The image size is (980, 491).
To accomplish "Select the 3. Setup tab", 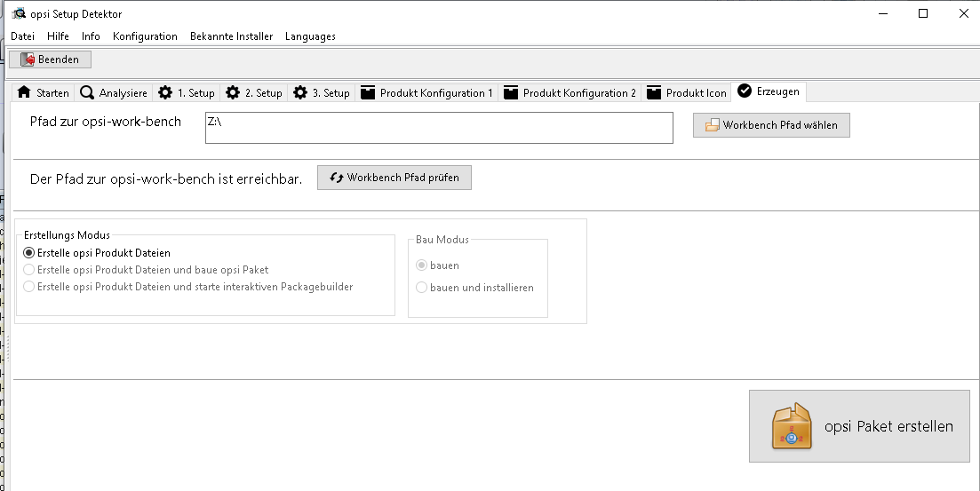I will [x=321, y=92].
